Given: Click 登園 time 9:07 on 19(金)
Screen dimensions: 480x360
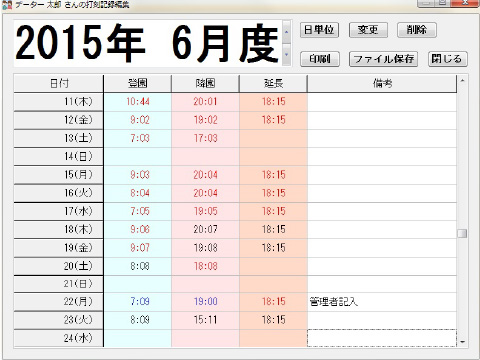Looking at the screenshot, I should click(138, 248).
